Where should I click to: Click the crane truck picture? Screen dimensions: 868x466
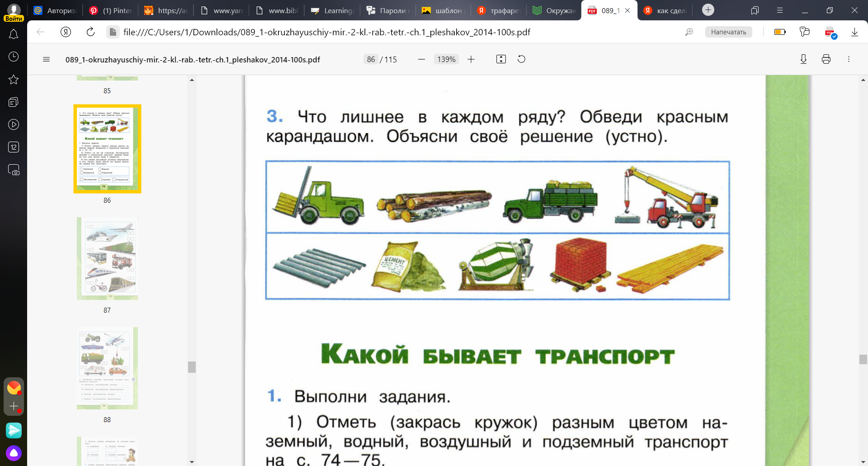pyautogui.click(x=666, y=197)
